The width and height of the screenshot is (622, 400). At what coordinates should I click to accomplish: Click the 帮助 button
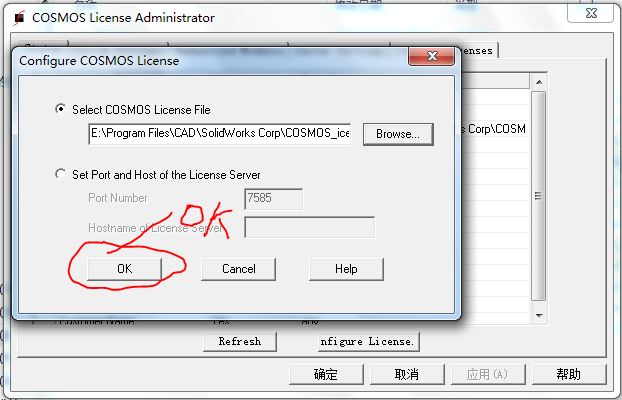pyautogui.click(x=569, y=374)
